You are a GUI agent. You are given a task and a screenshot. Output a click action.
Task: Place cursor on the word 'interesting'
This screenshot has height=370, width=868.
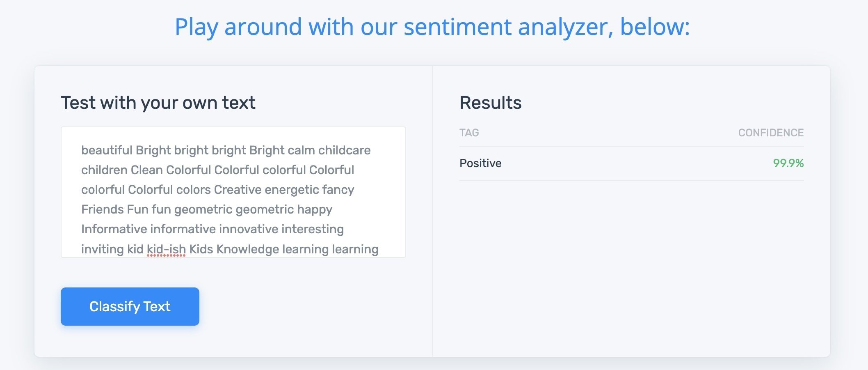(x=313, y=230)
